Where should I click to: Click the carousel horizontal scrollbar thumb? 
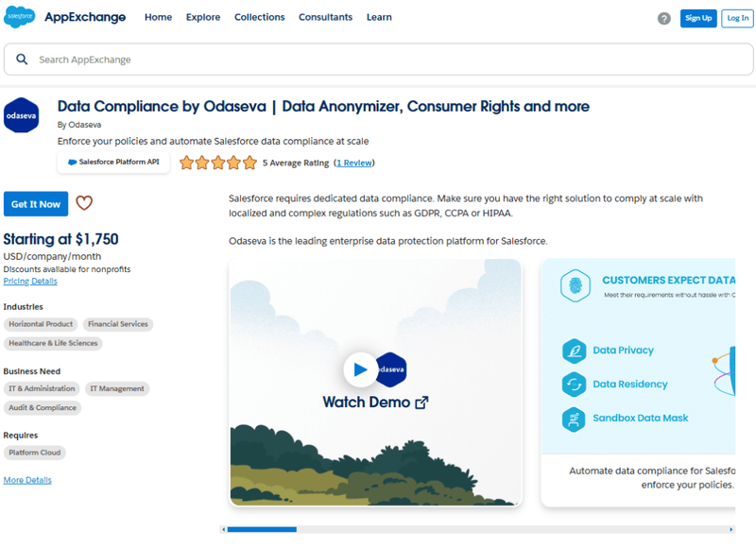coord(262,529)
